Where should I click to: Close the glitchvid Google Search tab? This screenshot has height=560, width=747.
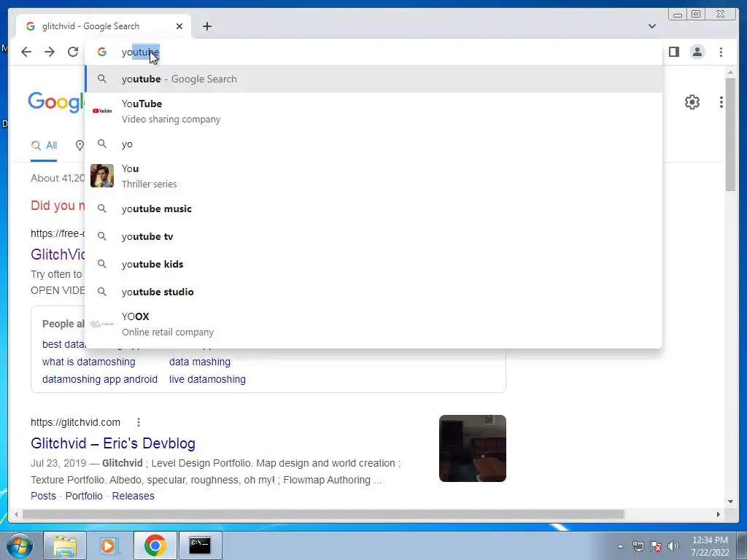coord(179,26)
